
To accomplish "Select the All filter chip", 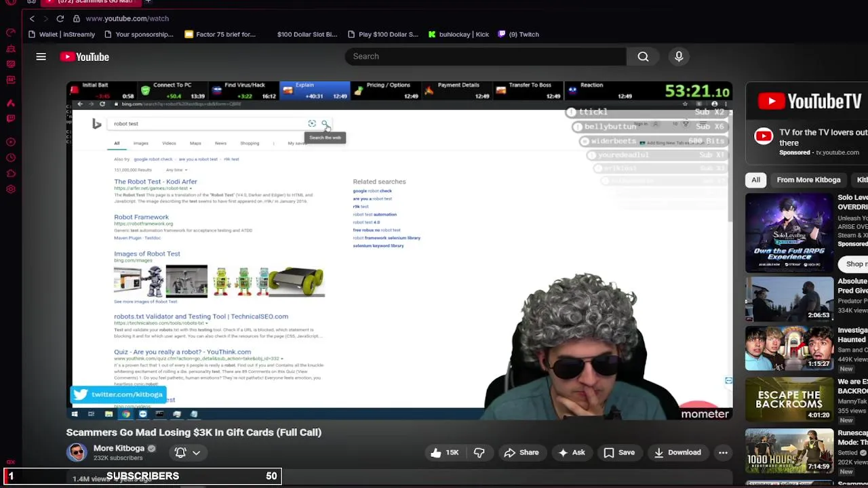I will click(x=755, y=180).
